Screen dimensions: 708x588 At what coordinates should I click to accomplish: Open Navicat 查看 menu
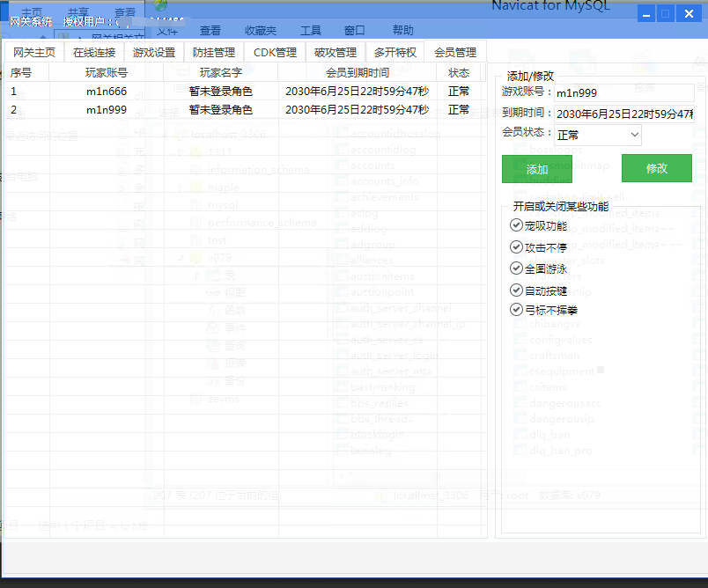point(210,30)
